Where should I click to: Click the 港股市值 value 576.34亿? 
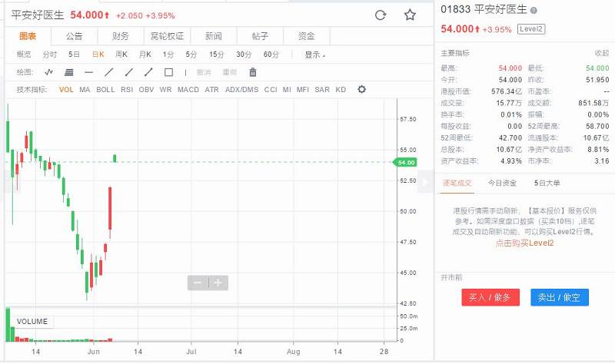(x=507, y=91)
